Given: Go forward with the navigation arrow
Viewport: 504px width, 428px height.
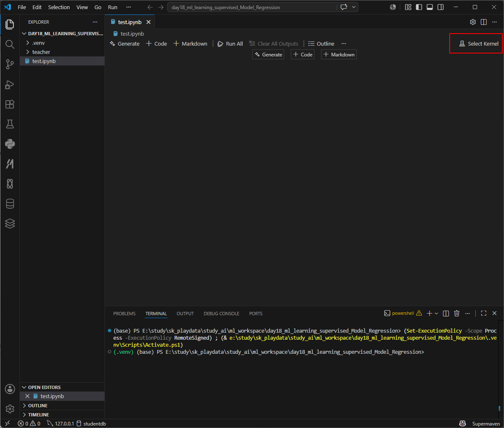Looking at the screenshot, I should [x=161, y=7].
